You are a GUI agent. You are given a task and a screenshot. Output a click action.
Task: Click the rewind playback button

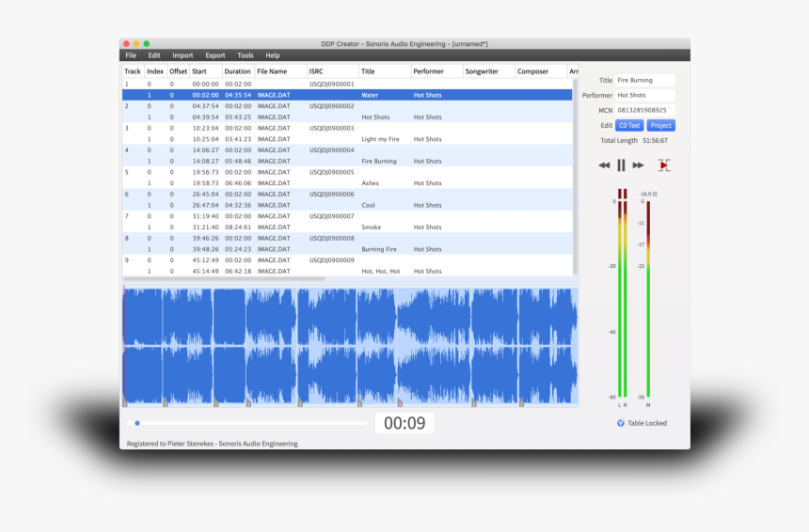(604, 165)
